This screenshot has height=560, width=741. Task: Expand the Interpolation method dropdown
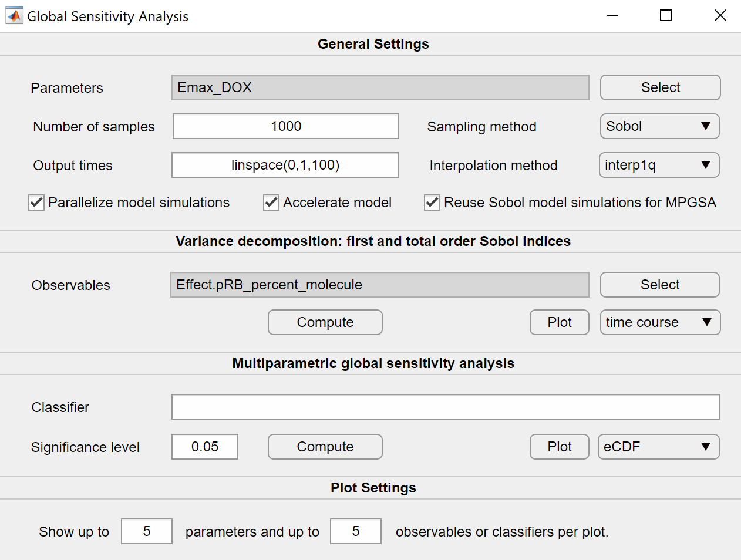click(x=659, y=165)
